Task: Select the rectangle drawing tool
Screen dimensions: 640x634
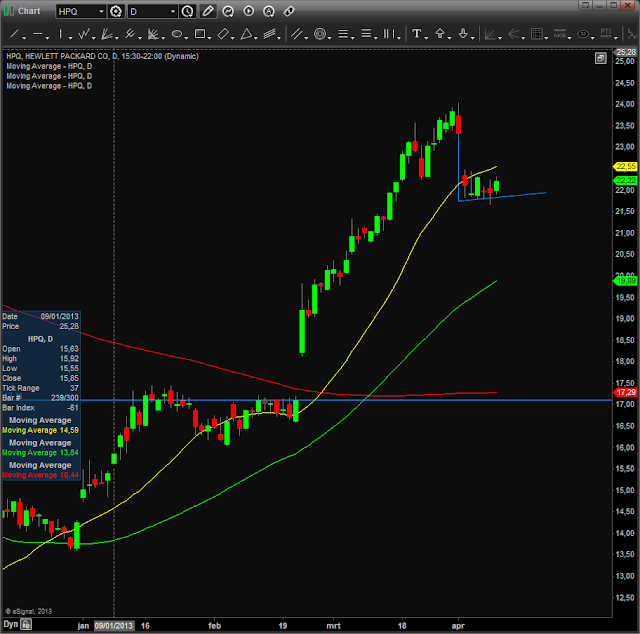Action: pos(200,34)
